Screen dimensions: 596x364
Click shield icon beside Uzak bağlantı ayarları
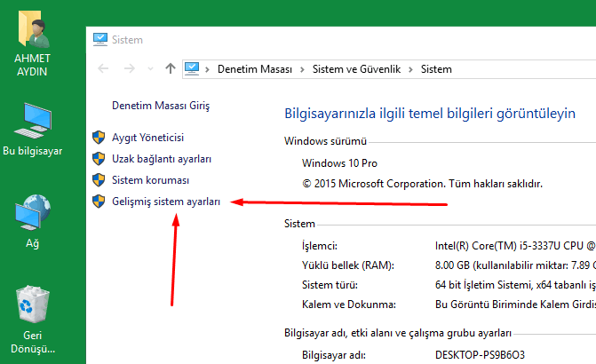[x=99, y=159]
